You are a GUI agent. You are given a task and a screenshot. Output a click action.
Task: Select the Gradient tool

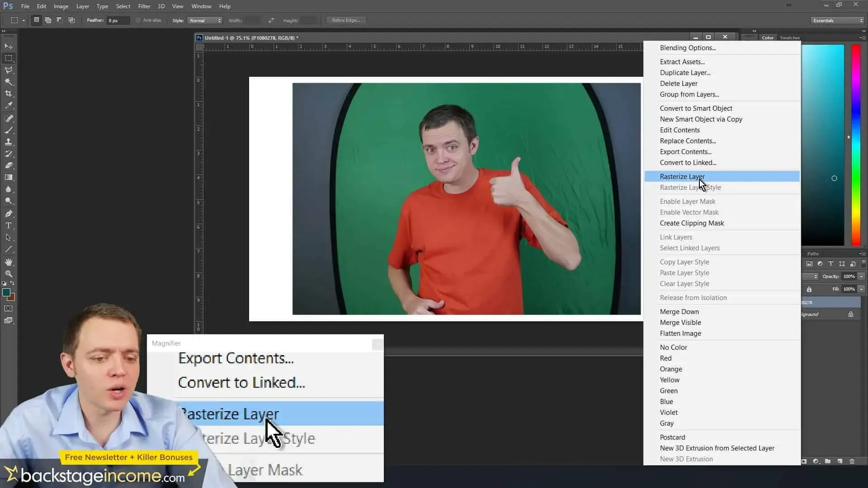(9, 177)
